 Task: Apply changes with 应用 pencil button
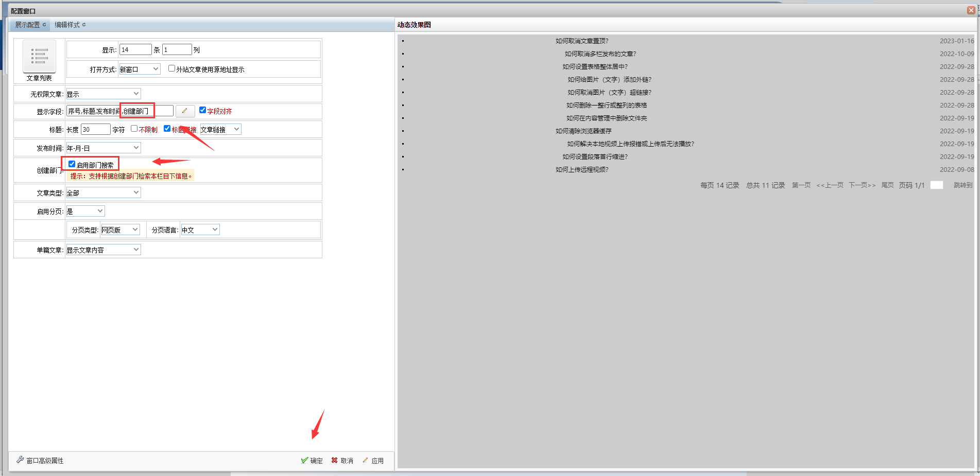[x=373, y=461]
